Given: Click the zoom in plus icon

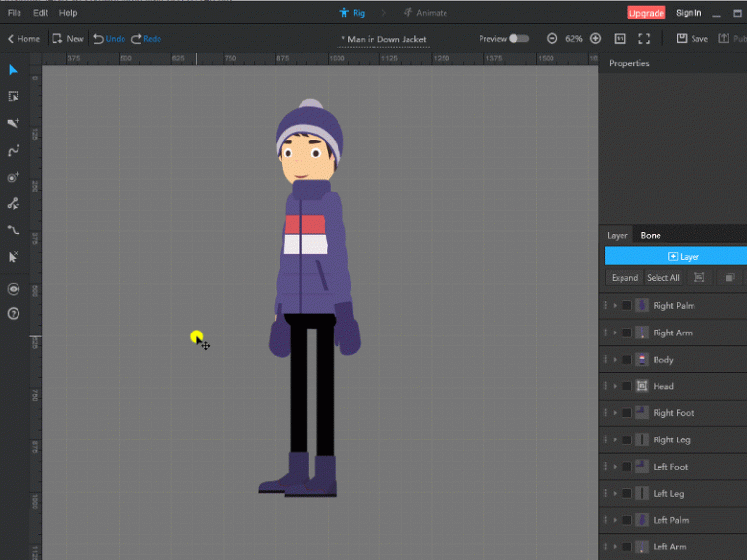Looking at the screenshot, I should pos(596,39).
